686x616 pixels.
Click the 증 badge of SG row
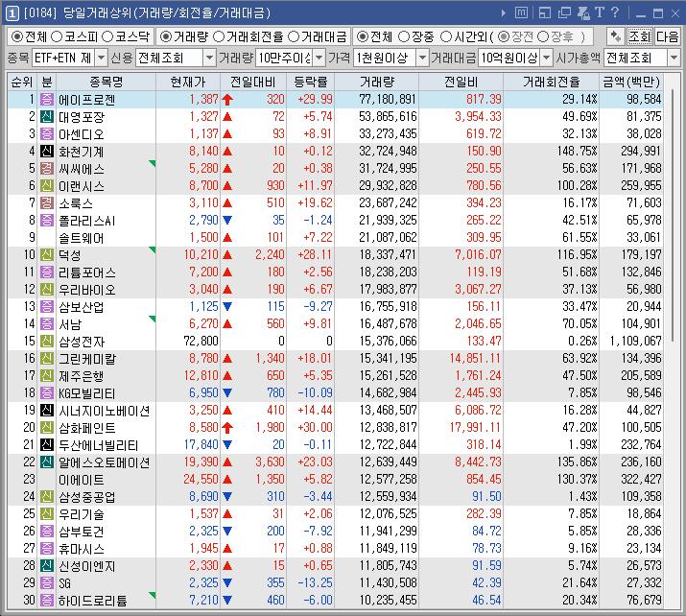pyautogui.click(x=47, y=582)
